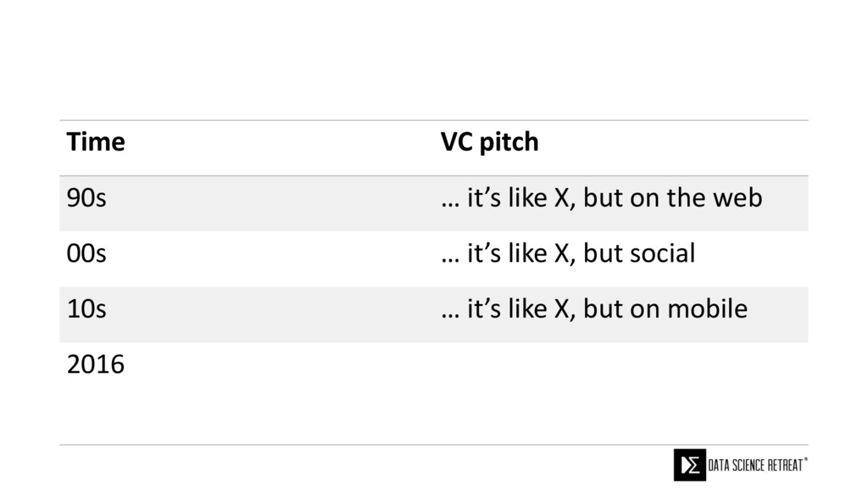This screenshot has width=868, height=488.
Task: Click the "2016" time cell
Action: pyautogui.click(x=95, y=365)
